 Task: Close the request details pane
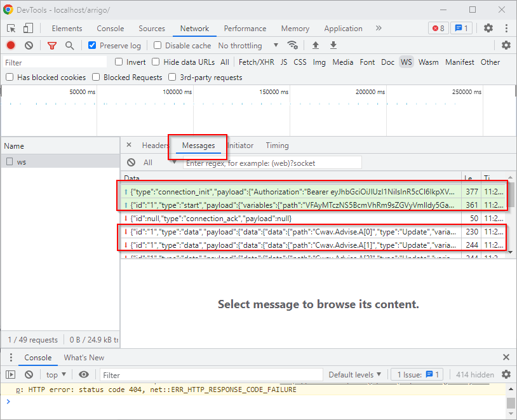pyautogui.click(x=129, y=145)
